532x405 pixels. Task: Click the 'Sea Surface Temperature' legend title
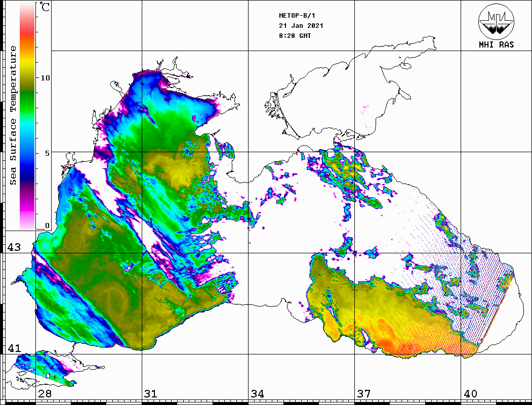13,115
